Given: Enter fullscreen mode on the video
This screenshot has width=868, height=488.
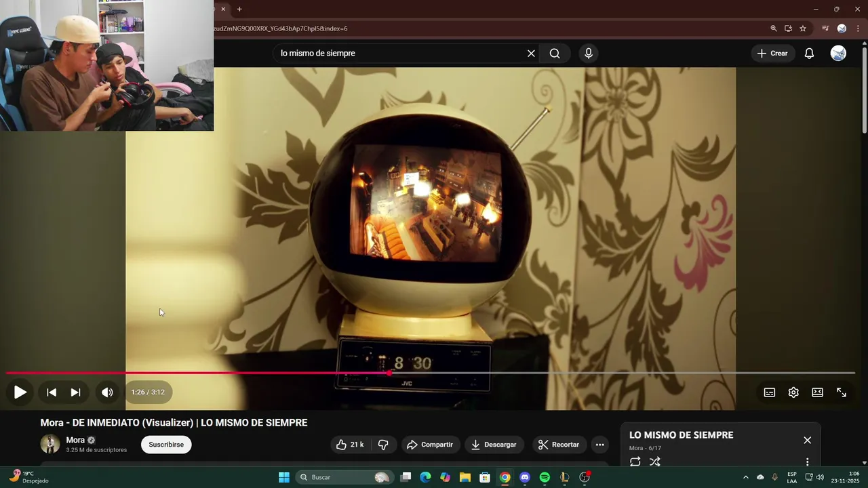Looking at the screenshot, I should click(x=842, y=392).
